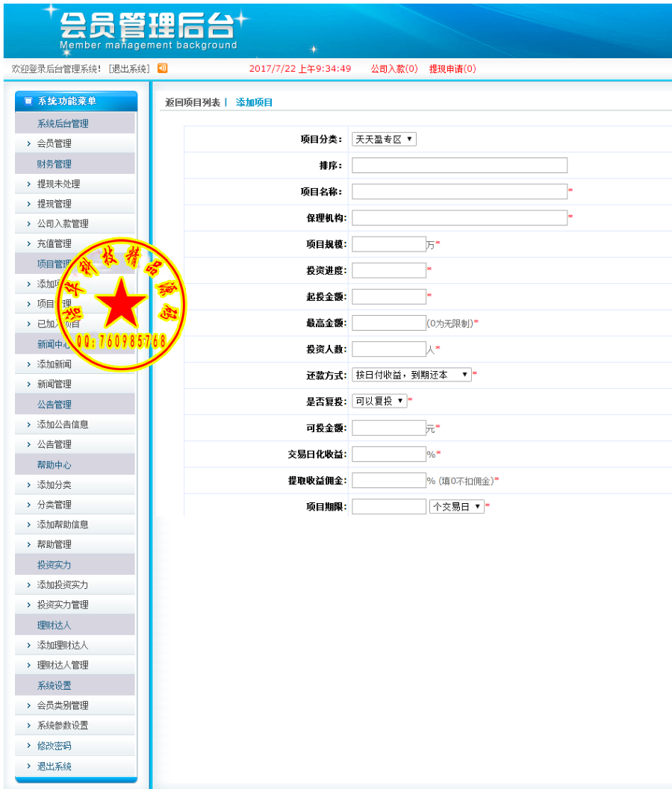This screenshot has height=789, width=672.
Task: Open 修改密码 menu item
Action: (55, 746)
